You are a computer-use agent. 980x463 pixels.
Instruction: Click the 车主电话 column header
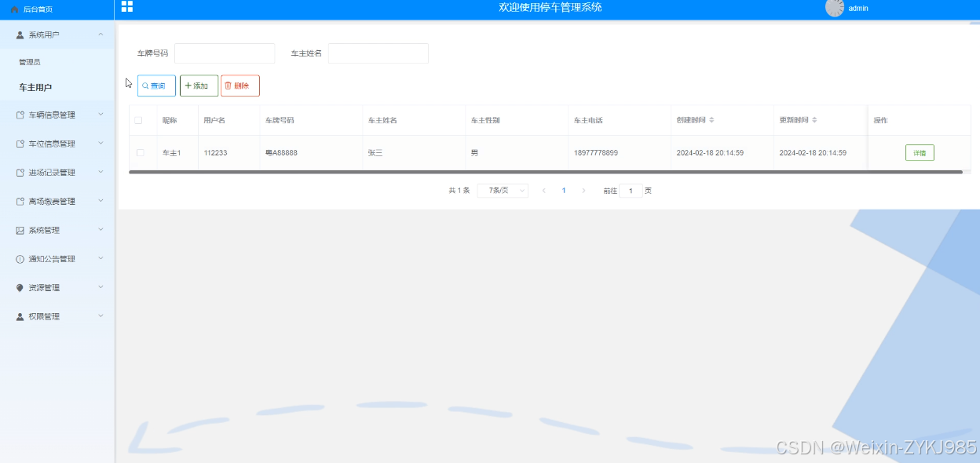588,121
